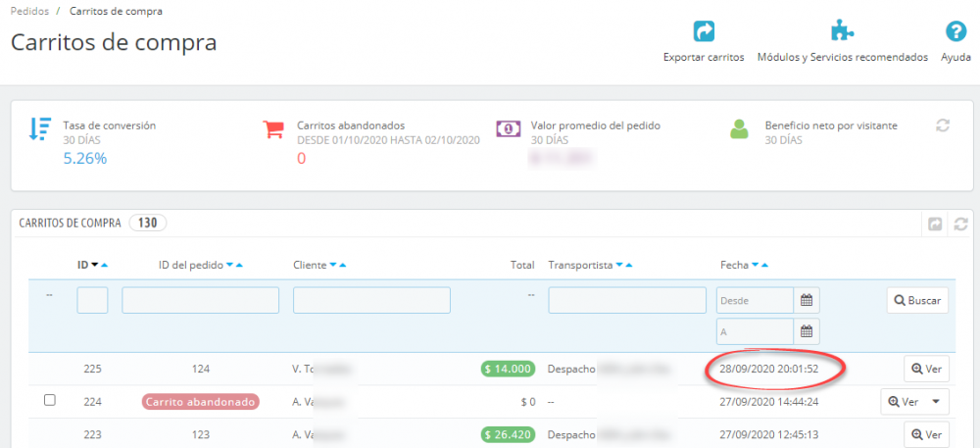Open calendar picker for Desde date
The image size is (980, 448).
807,301
